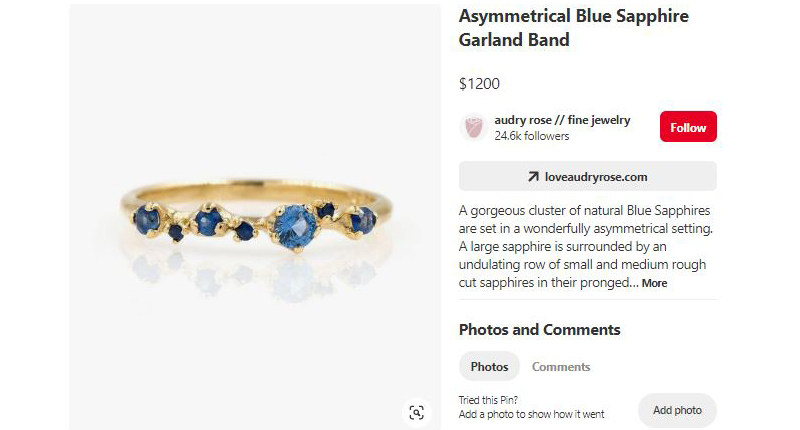This screenshot has width=800, height=430.
Task: Click the $1200 price
Action: point(479,84)
